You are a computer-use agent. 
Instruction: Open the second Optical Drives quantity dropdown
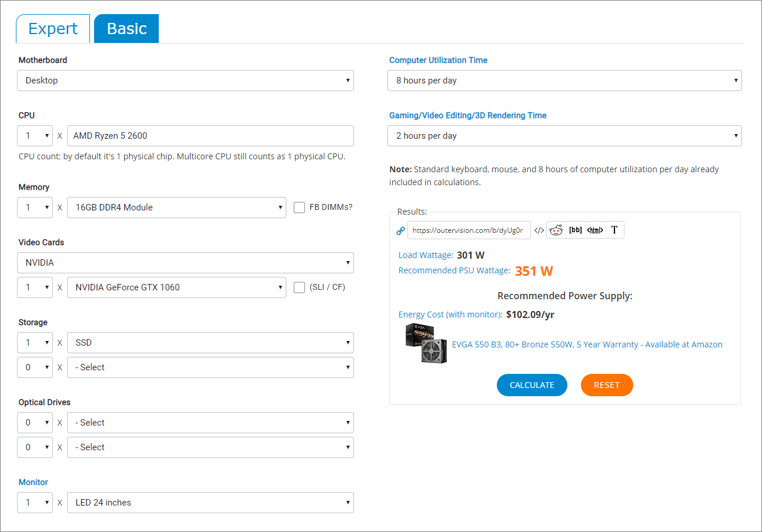pyautogui.click(x=35, y=447)
